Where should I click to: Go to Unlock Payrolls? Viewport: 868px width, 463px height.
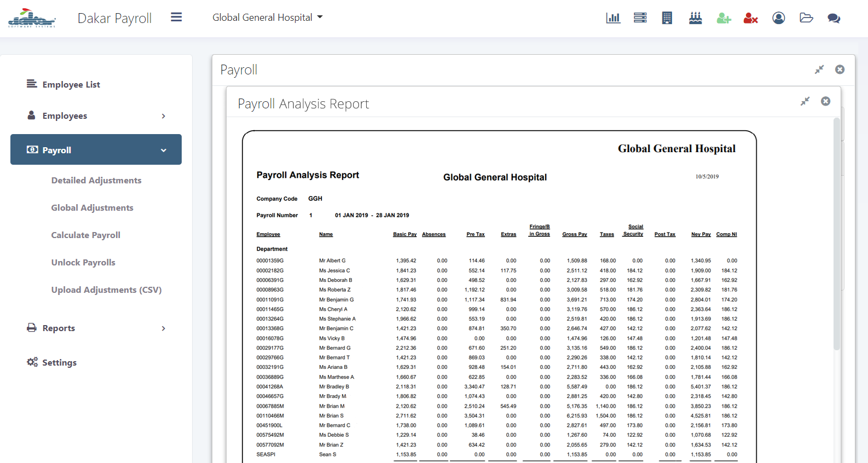click(83, 262)
